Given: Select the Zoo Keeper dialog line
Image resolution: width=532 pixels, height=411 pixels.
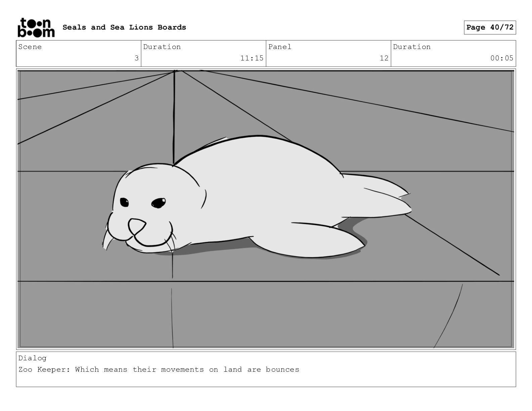Looking at the screenshot, I should click(159, 369).
